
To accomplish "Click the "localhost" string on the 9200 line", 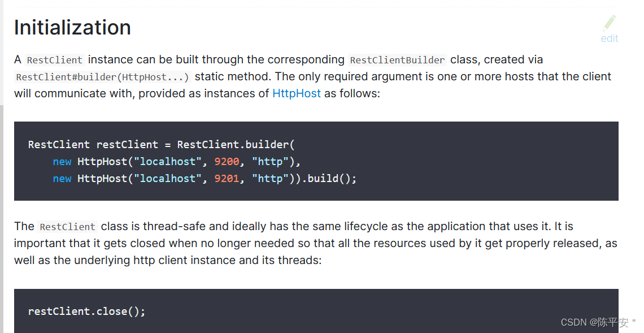I will pyautogui.click(x=168, y=162).
